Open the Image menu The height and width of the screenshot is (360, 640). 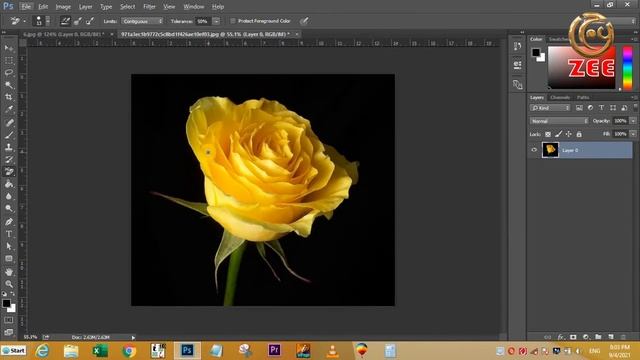(63, 7)
